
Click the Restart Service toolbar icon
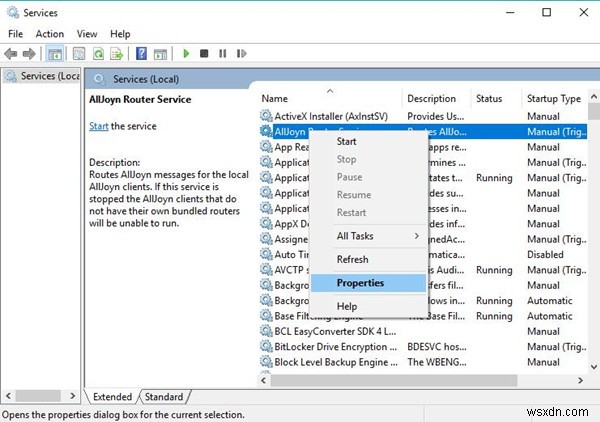tap(241, 53)
